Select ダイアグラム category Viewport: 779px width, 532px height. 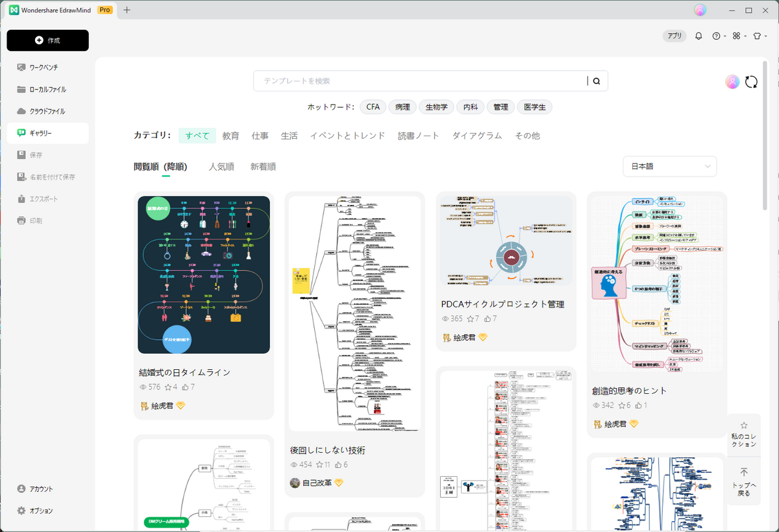(477, 136)
